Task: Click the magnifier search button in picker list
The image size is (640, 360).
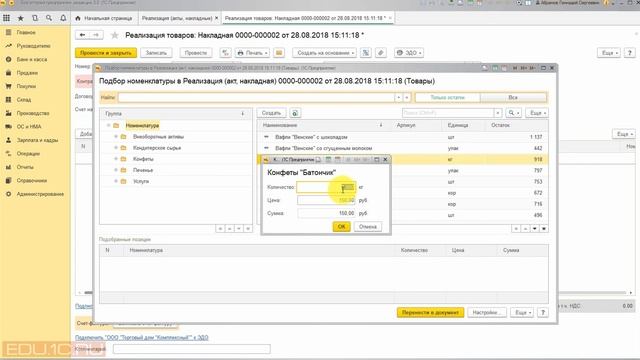Action: tap(513, 113)
